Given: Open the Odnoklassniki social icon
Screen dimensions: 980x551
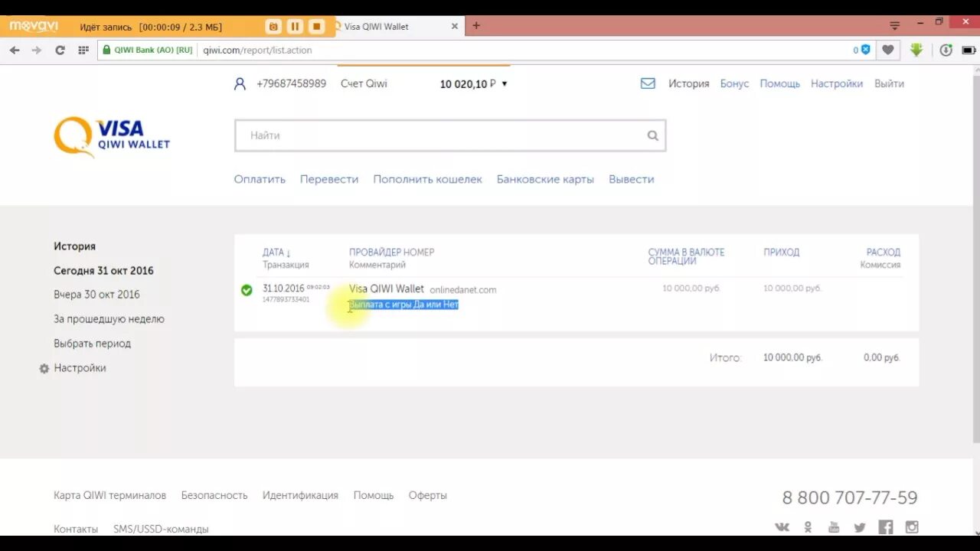Looking at the screenshot, I should tap(808, 527).
